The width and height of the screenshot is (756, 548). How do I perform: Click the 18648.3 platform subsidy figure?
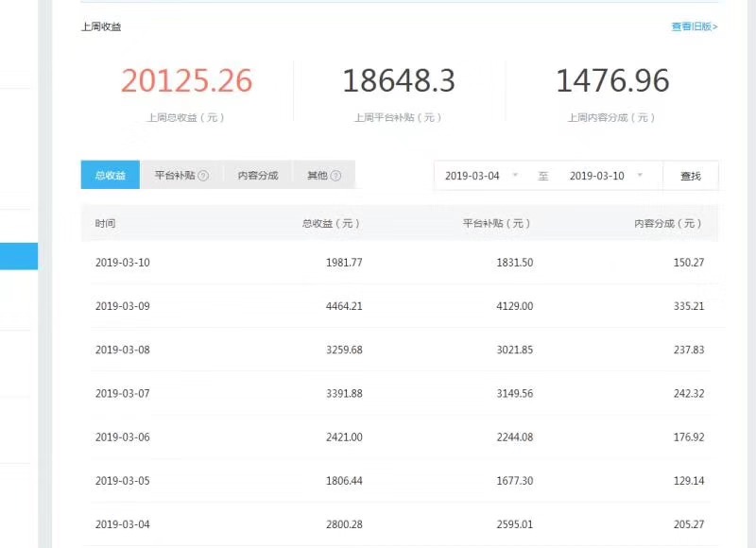(x=399, y=80)
